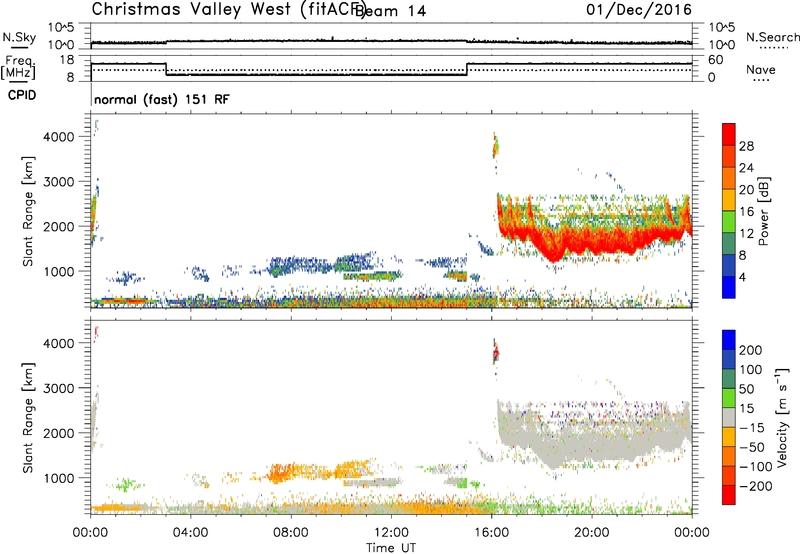Click the '04:00' time axis tick label
The image size is (800, 554).
click(x=190, y=533)
